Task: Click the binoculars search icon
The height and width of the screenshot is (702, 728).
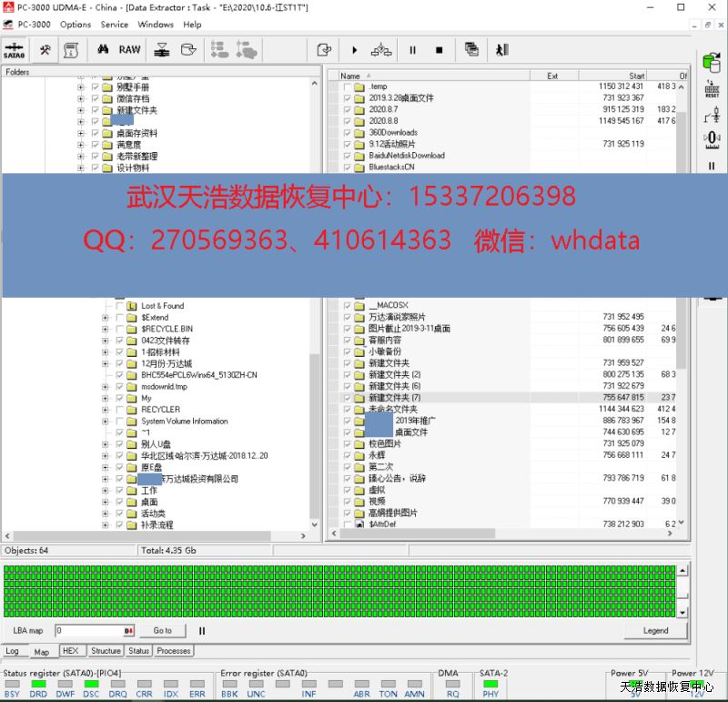Action: coord(103,50)
